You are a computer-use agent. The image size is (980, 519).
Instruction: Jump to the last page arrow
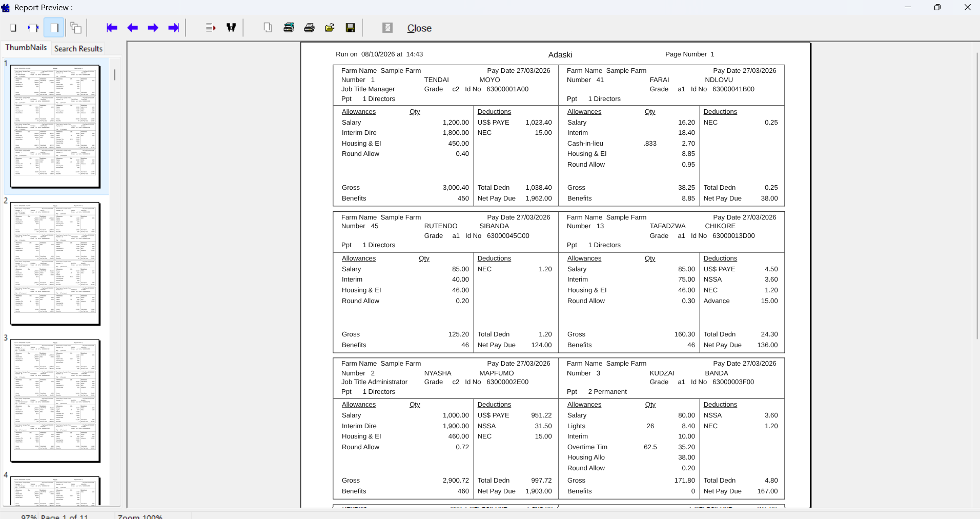pyautogui.click(x=174, y=28)
